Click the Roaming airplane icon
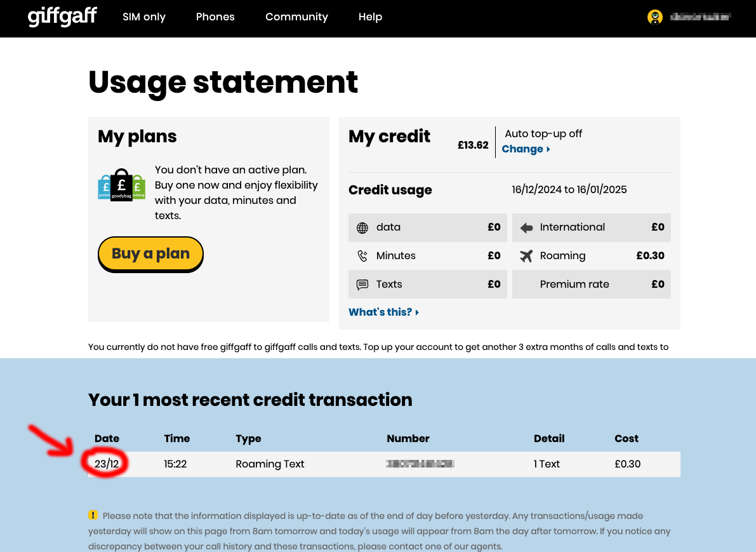This screenshot has width=756, height=552. 526,256
